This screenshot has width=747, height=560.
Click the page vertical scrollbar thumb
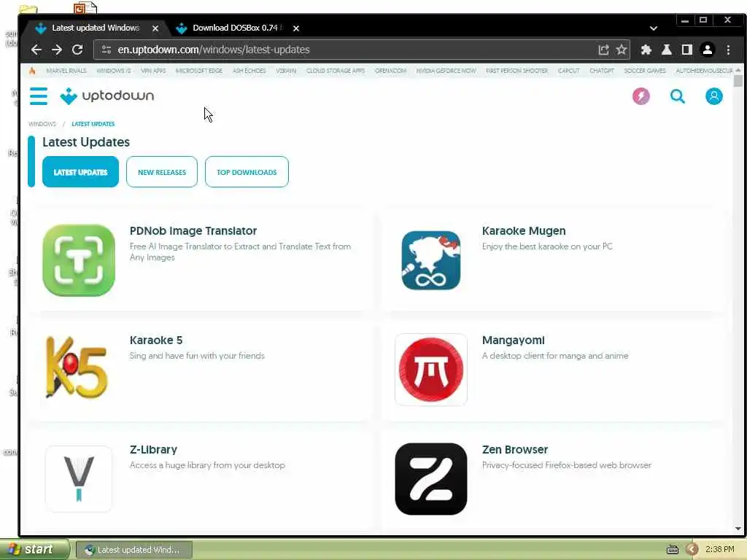point(738,81)
